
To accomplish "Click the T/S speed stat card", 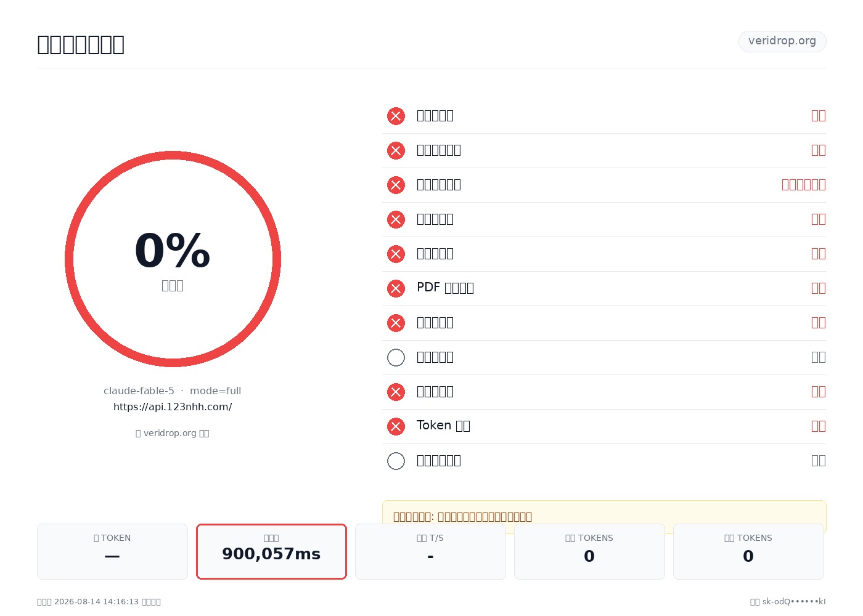I will tap(430, 551).
